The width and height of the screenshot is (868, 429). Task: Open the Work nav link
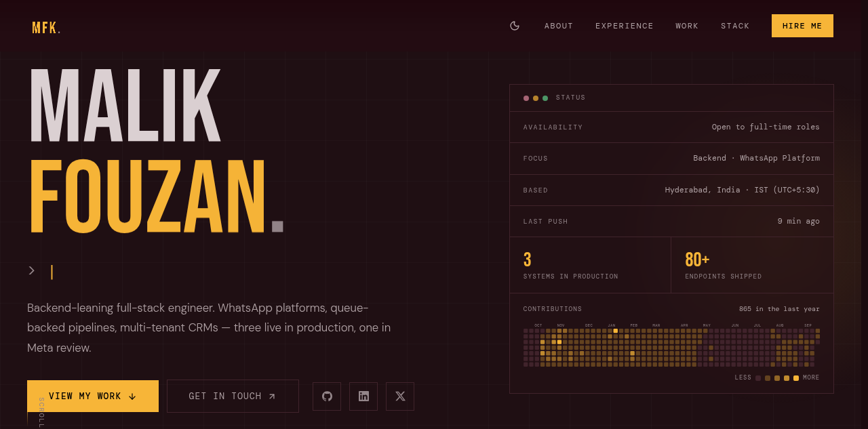(687, 26)
